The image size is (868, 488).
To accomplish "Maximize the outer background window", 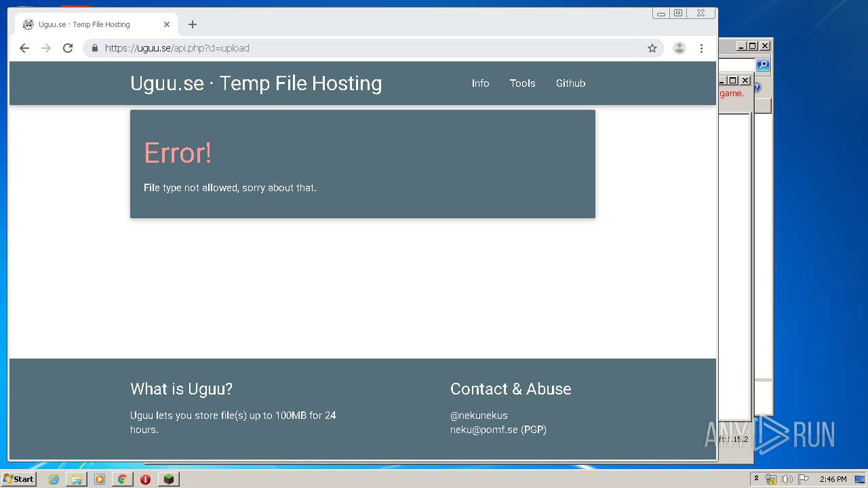I will click(753, 46).
